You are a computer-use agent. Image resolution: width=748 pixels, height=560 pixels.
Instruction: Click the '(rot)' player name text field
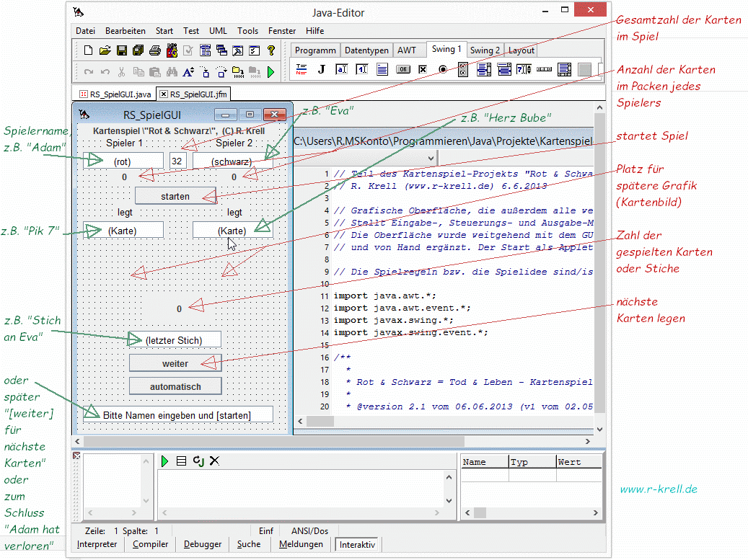point(123,161)
